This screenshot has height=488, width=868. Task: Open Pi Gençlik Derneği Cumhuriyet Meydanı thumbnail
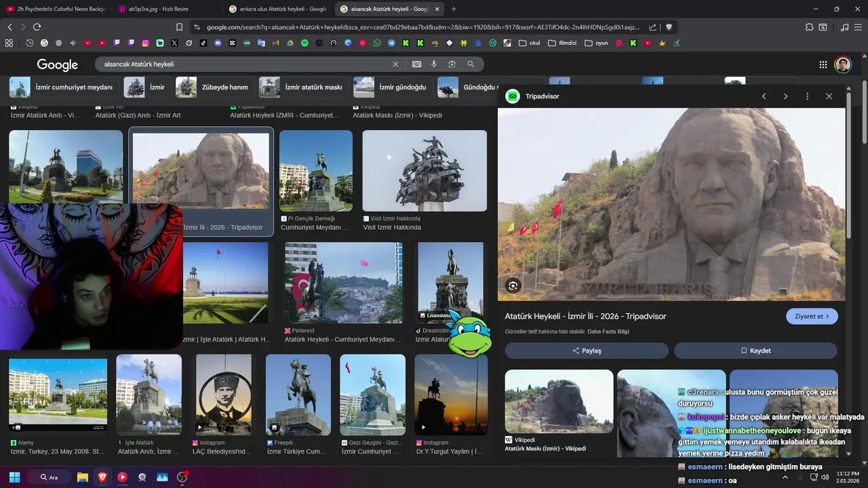(x=316, y=171)
